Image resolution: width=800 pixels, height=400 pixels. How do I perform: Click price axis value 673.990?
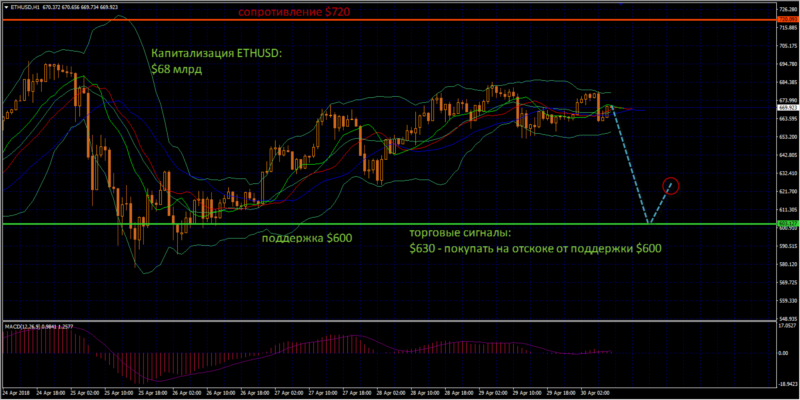[788, 101]
